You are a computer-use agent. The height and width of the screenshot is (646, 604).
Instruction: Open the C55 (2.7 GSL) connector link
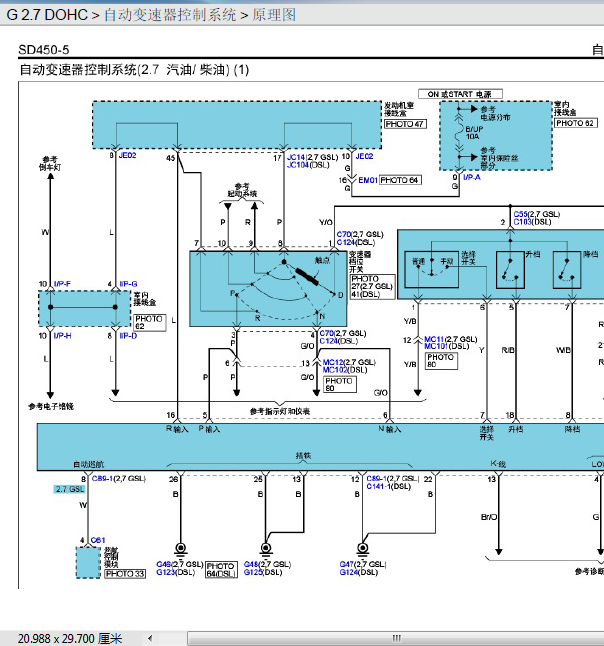(520, 214)
